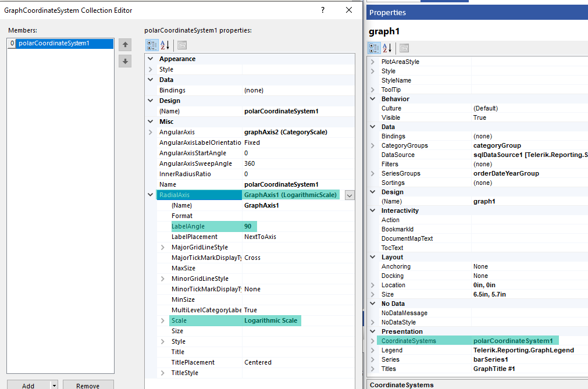Switch graph1 Properties panel to Categorized view

tap(373, 48)
